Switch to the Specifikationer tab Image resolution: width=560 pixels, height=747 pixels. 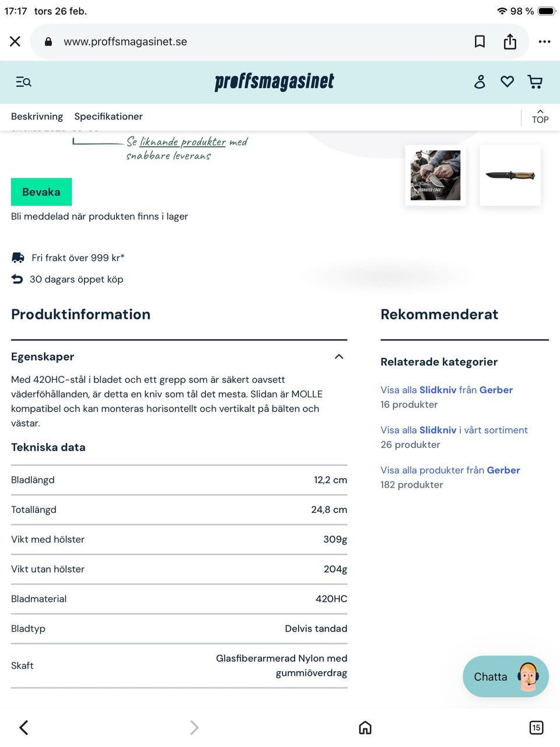pyautogui.click(x=108, y=116)
